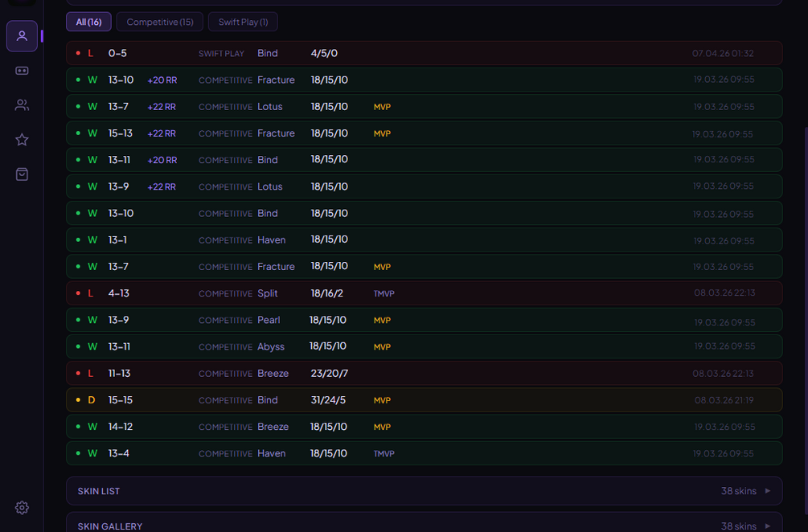Click the +20 RR value on 13–11 Bind row
Viewport: 808px width, 532px height.
coord(162,160)
